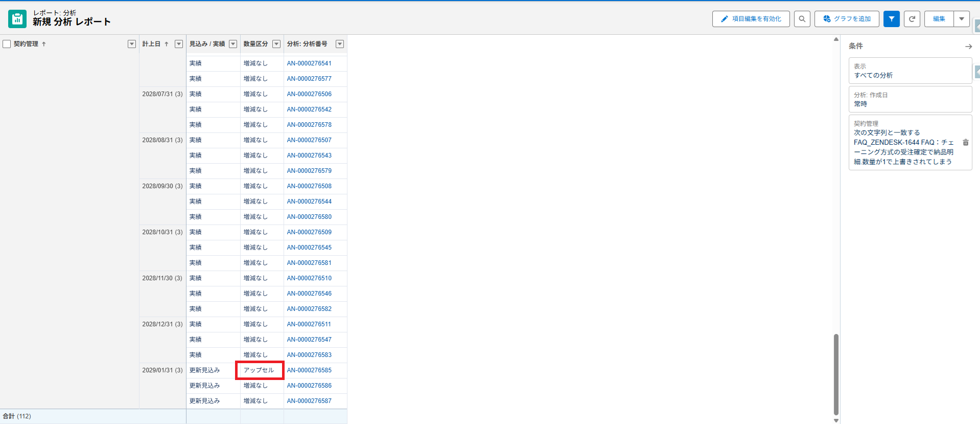Sort by 計上日 ascending arrow
Screen dimensions: 980x424
coord(167,44)
